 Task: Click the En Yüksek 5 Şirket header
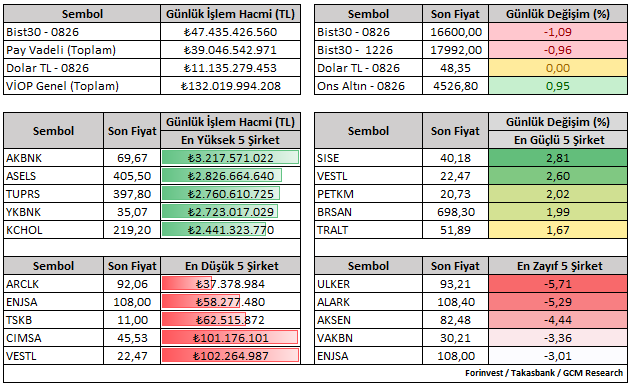(231, 140)
